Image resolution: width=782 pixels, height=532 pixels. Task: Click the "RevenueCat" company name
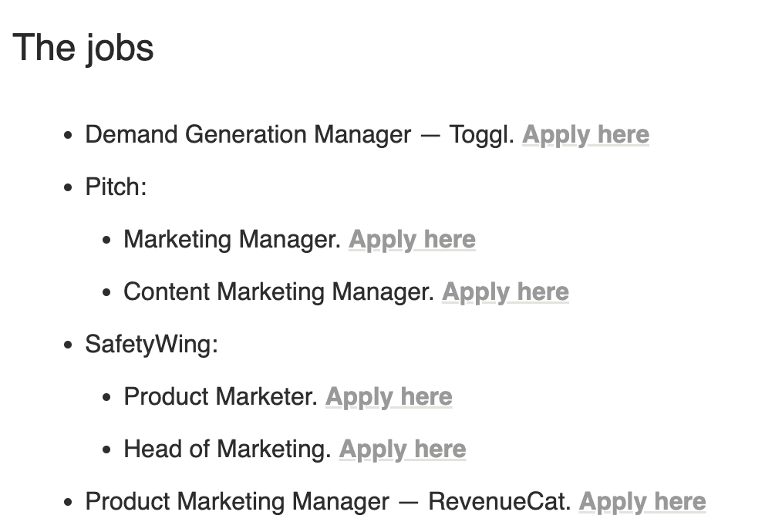pyautogui.click(x=498, y=502)
